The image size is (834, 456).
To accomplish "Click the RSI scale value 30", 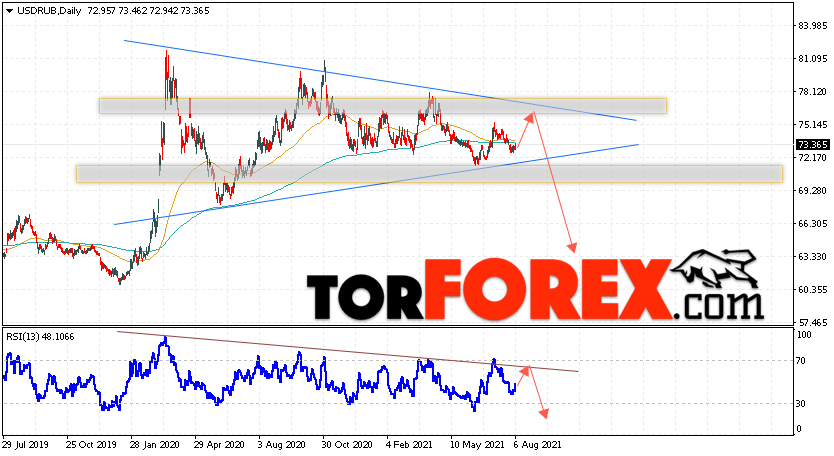I will 802,404.
